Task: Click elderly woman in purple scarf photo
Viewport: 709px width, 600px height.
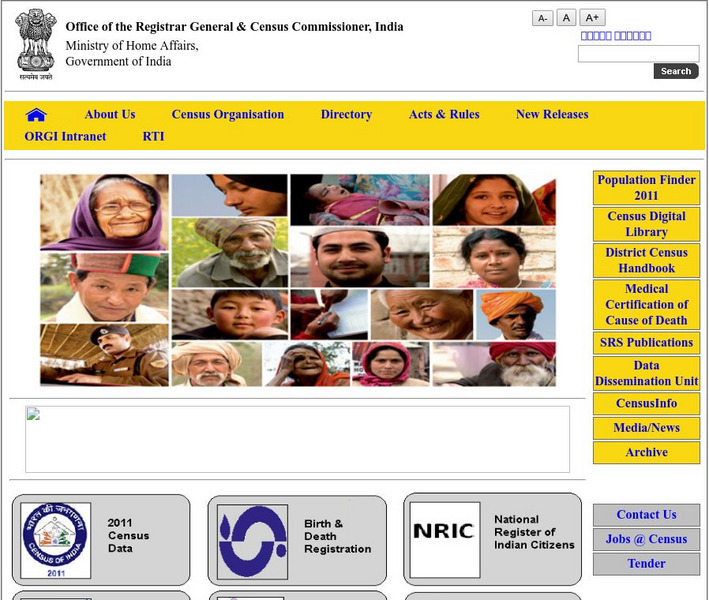Action: [x=104, y=212]
